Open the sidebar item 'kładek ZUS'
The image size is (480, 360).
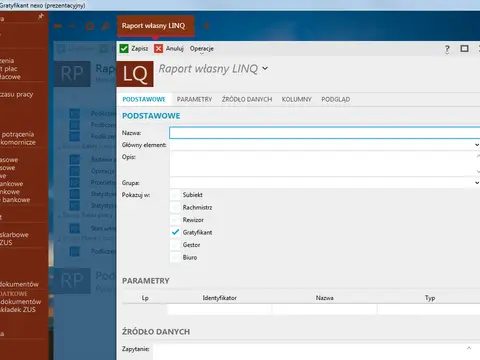click(x=18, y=309)
